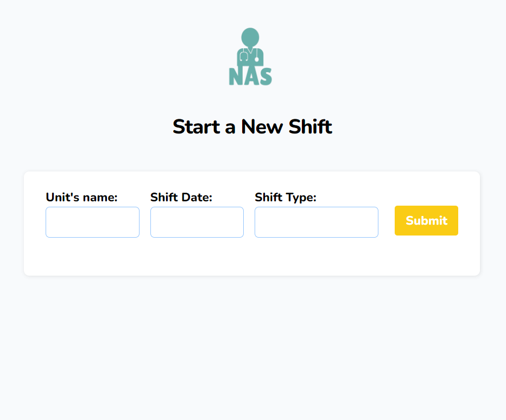Click blank page background below the form
Screen dimensions: 506x420
252,348
